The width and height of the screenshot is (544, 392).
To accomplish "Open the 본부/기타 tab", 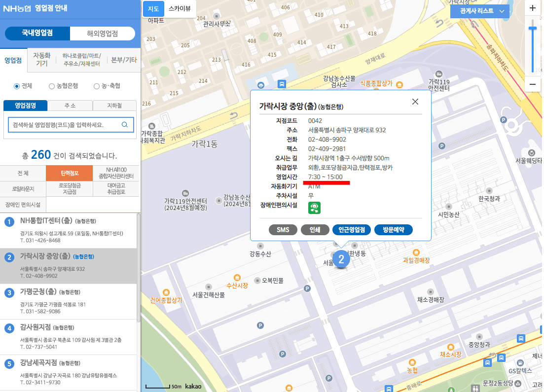I will tap(124, 60).
